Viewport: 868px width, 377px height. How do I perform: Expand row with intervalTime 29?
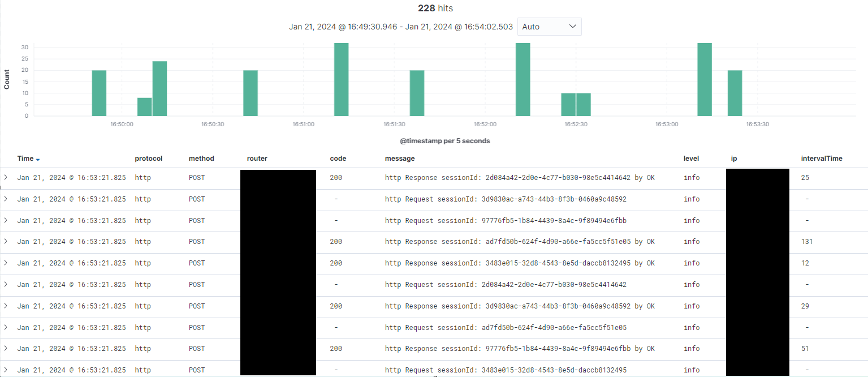point(6,306)
